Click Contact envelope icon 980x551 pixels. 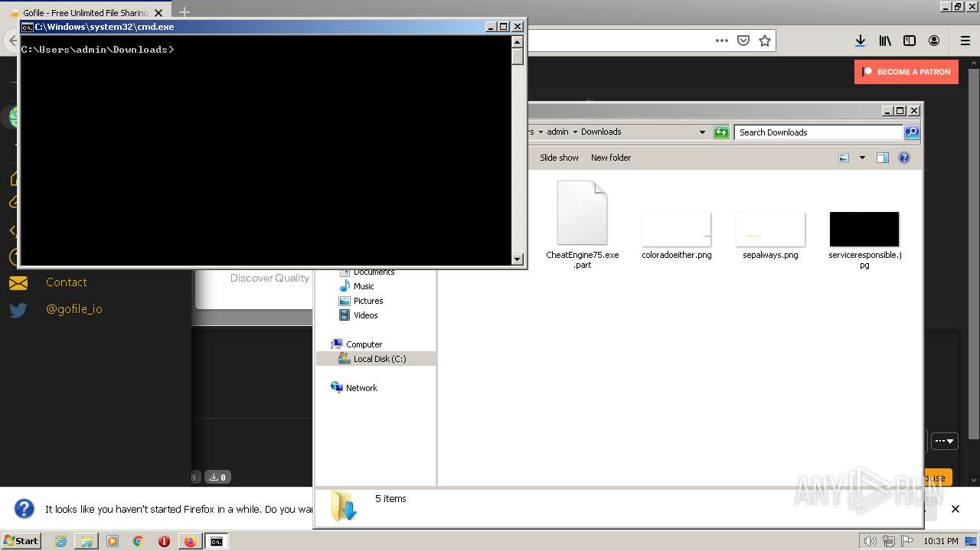[18, 283]
